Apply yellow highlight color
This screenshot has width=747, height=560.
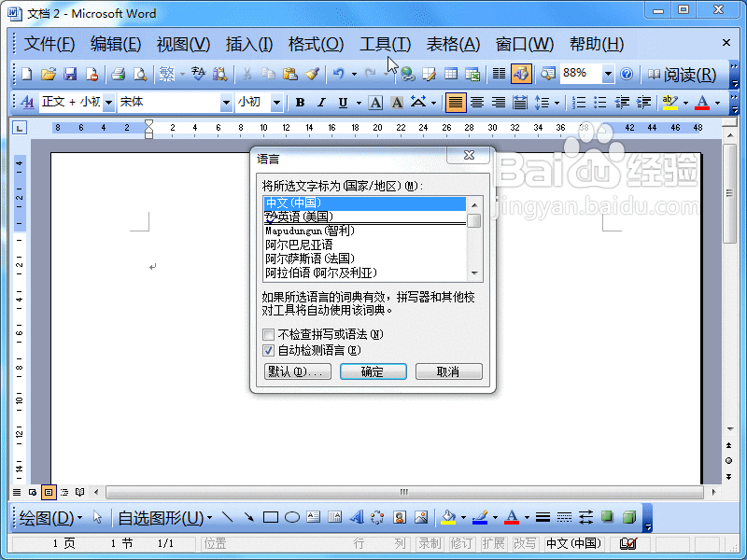(669, 103)
